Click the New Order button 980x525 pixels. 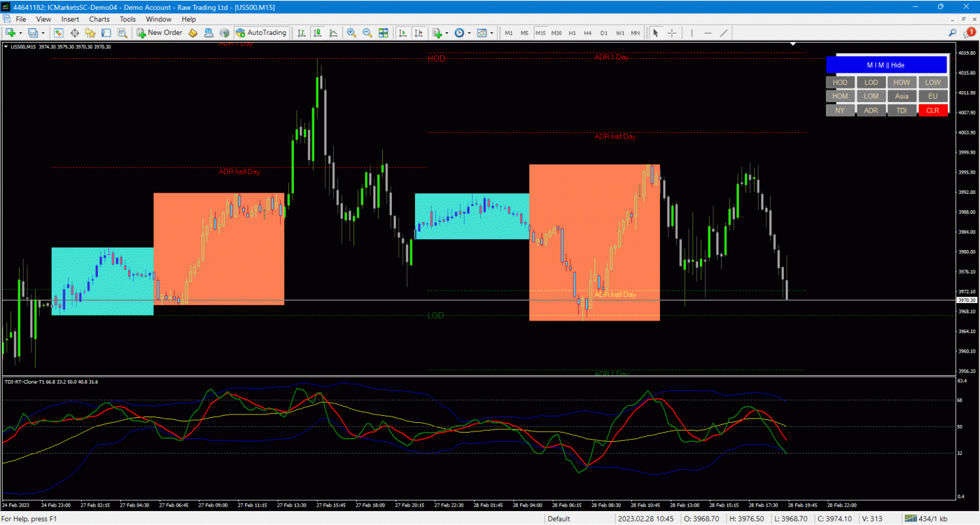pos(160,33)
